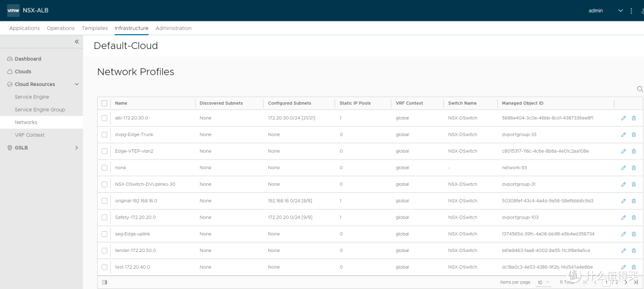The height and width of the screenshot is (289, 644).
Task: Check the Edge-VTEP-vlan2 row checkbox
Action: [104, 151]
